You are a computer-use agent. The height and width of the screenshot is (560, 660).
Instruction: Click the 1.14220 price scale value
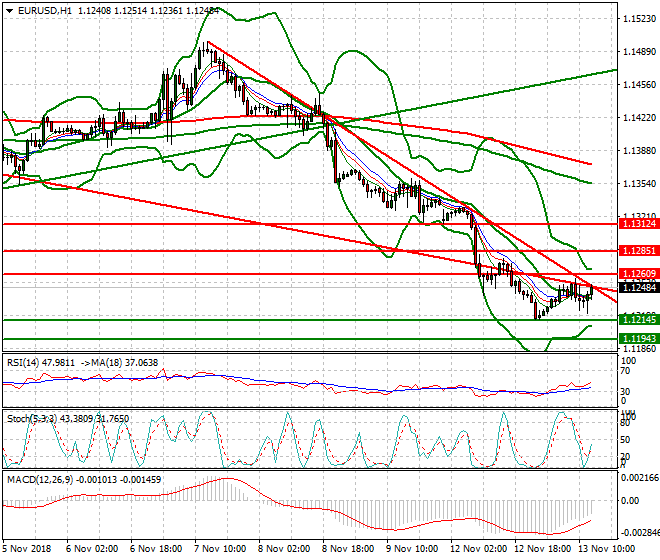click(x=639, y=117)
